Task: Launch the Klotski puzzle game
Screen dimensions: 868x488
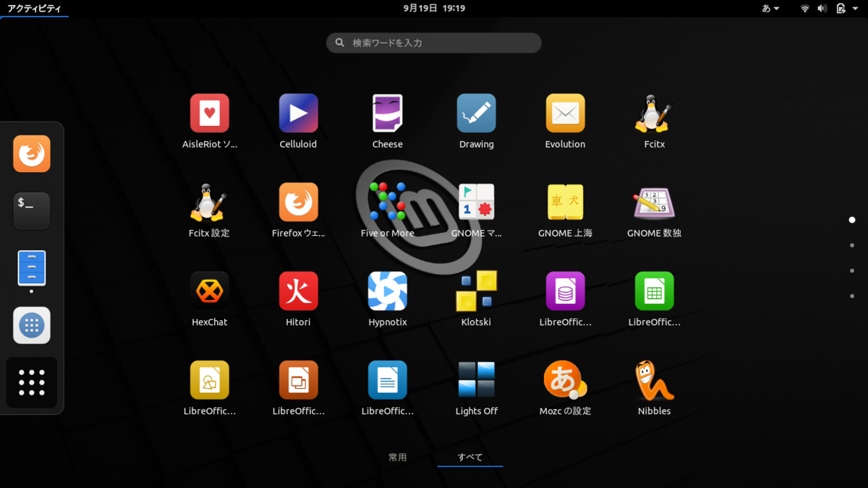Action: (476, 291)
